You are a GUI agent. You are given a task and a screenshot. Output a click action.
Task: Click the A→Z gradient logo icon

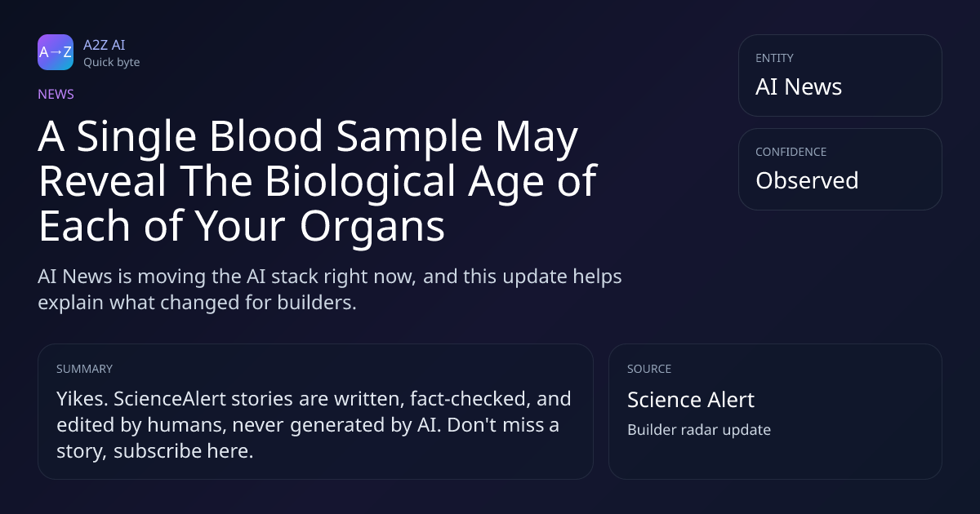pos(56,52)
